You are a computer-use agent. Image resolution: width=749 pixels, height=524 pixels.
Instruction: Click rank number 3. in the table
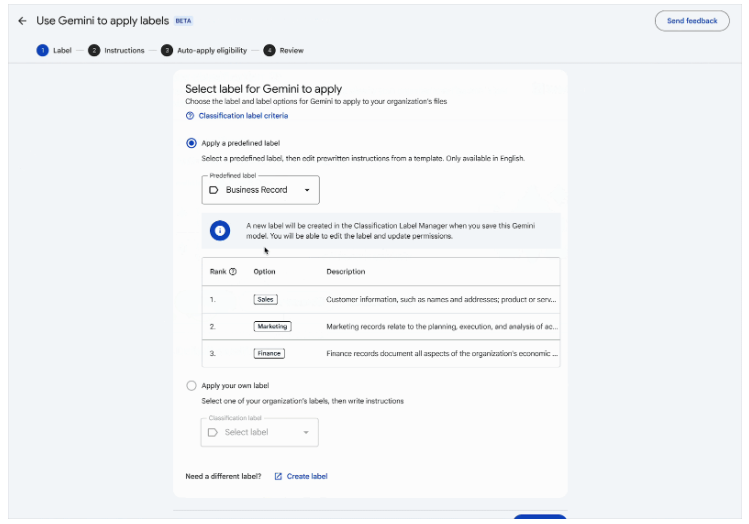(x=213, y=353)
